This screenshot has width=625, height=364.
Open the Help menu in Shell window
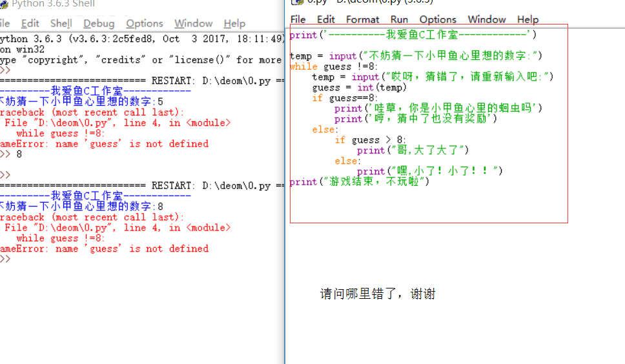click(234, 23)
